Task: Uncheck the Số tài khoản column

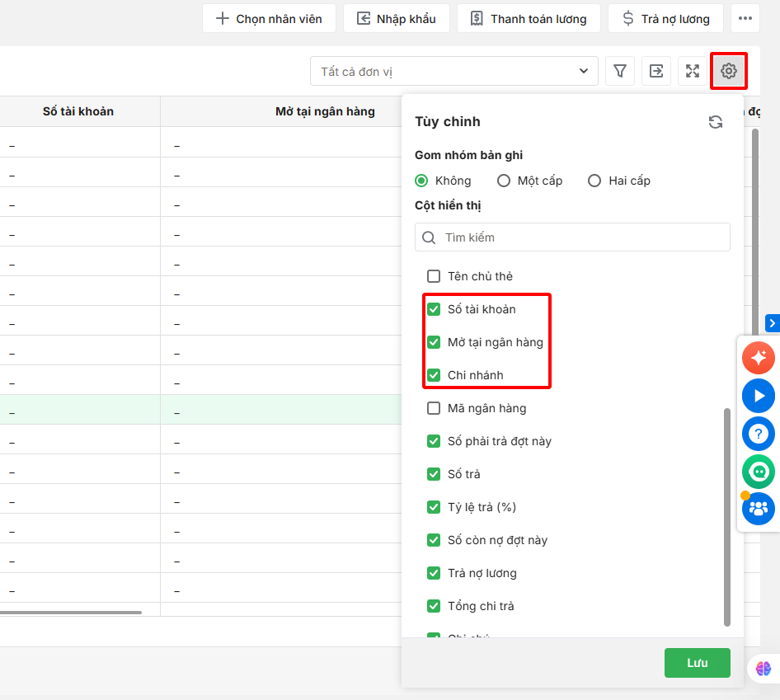Action: [x=434, y=309]
